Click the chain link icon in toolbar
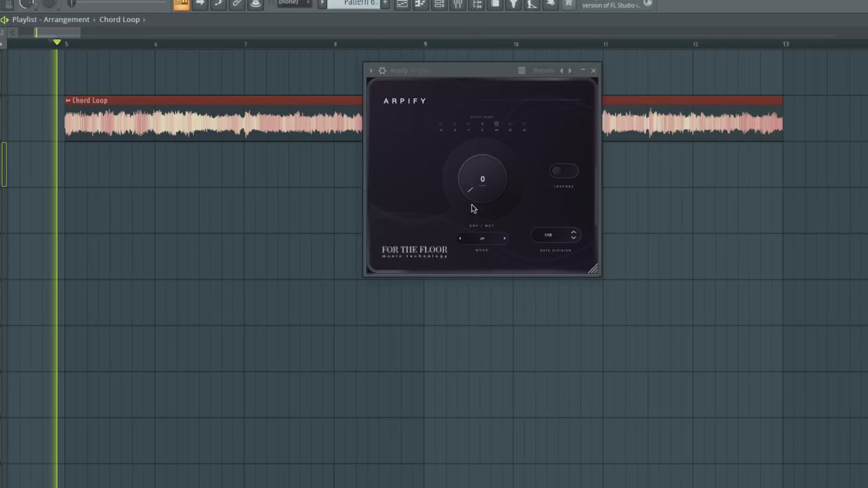Image resolution: width=868 pixels, height=488 pixels. click(x=237, y=4)
